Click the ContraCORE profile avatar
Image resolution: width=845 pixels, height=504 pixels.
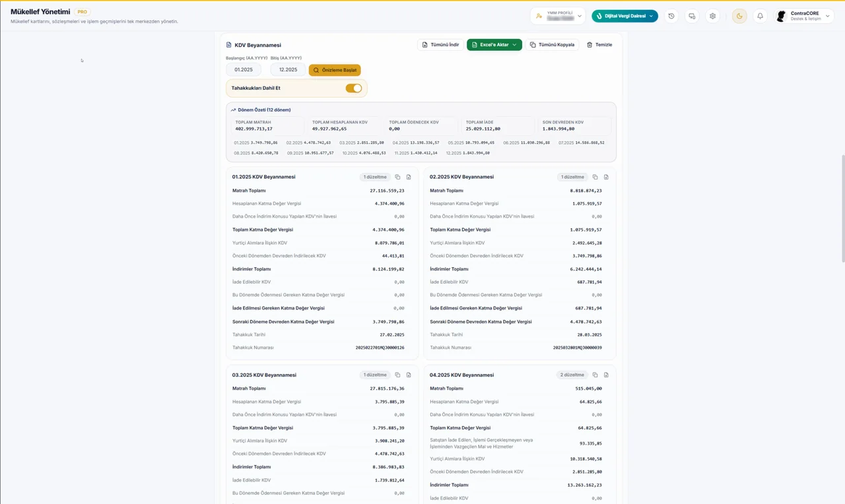coord(782,16)
